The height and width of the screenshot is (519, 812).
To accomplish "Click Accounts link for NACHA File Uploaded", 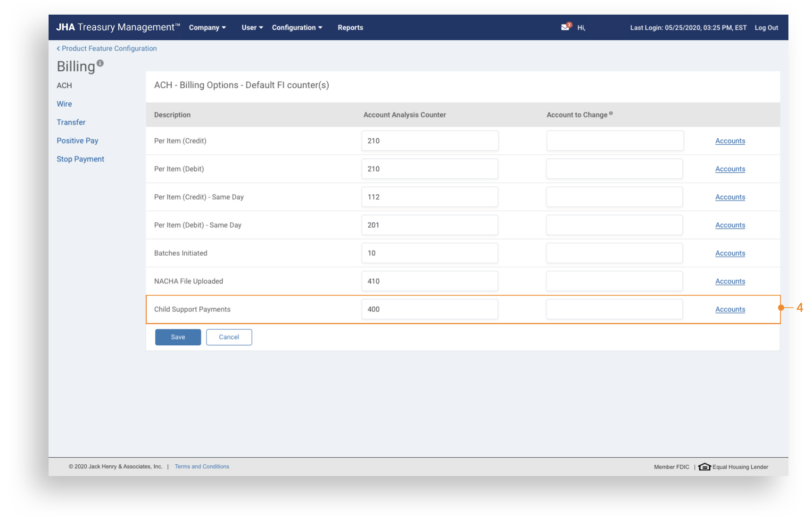I will pos(729,281).
